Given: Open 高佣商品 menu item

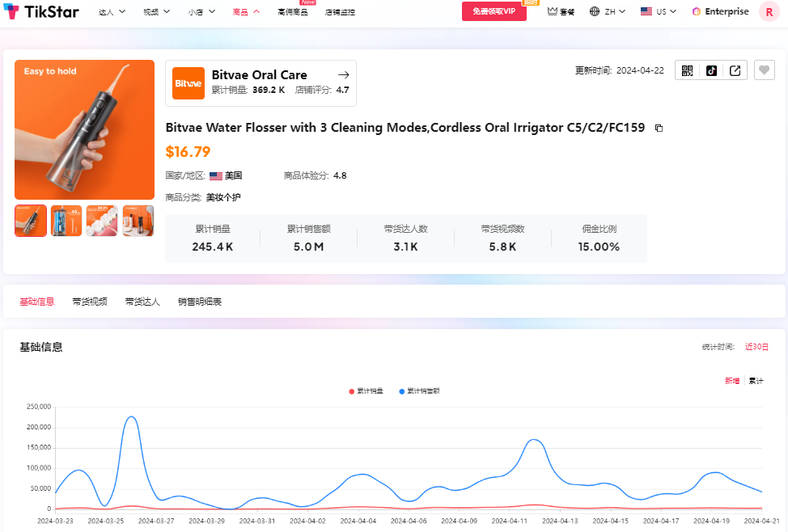Looking at the screenshot, I should coord(293,11).
